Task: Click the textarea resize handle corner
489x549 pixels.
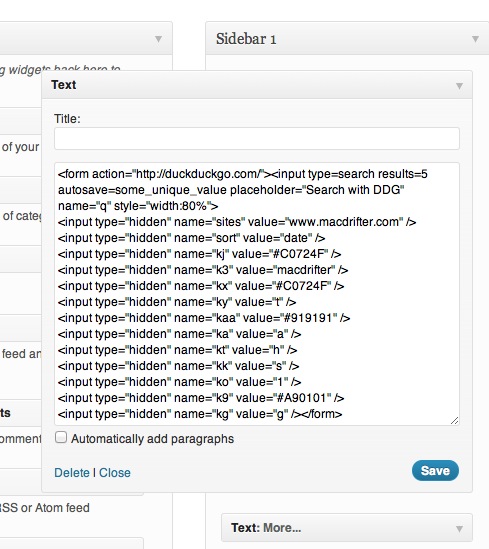Action: pyautogui.click(x=454, y=421)
